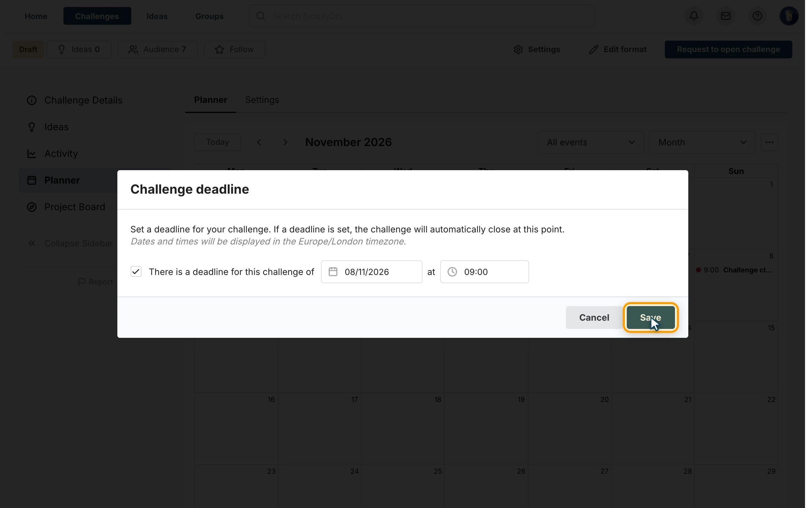Click the Report link
This screenshot has height=508, width=812.
click(x=95, y=282)
